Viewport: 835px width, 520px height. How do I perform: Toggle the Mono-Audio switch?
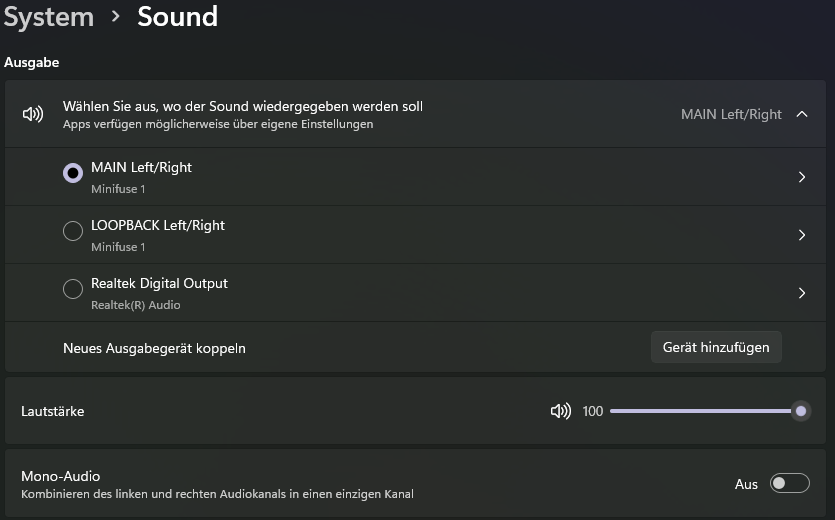tap(789, 484)
